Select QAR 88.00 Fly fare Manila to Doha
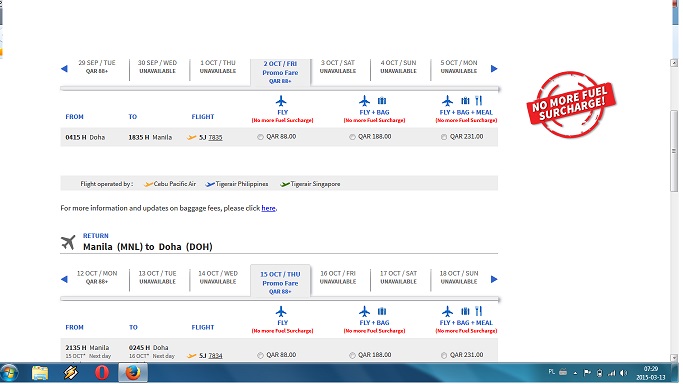 [x=260, y=355]
